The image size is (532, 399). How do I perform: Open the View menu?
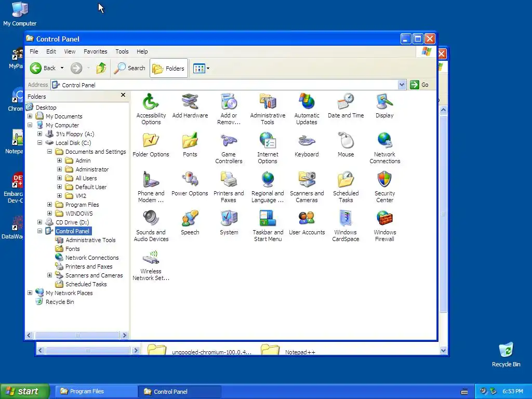(x=70, y=51)
